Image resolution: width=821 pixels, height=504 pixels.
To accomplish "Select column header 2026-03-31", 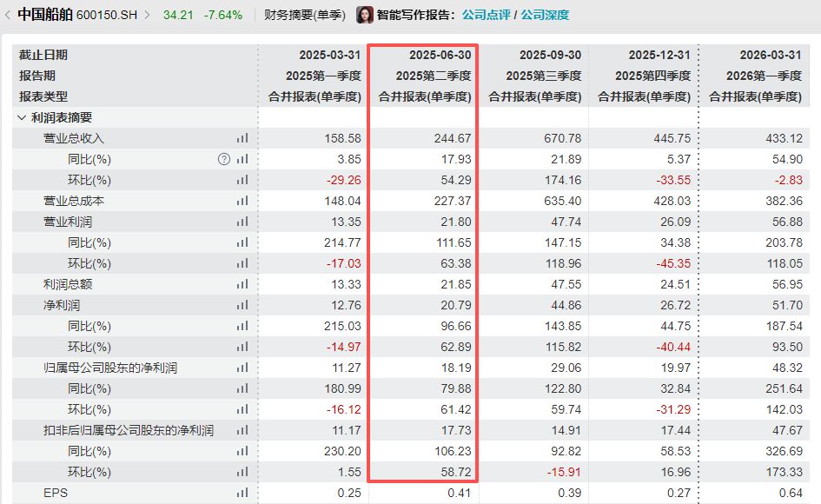I will point(771,55).
